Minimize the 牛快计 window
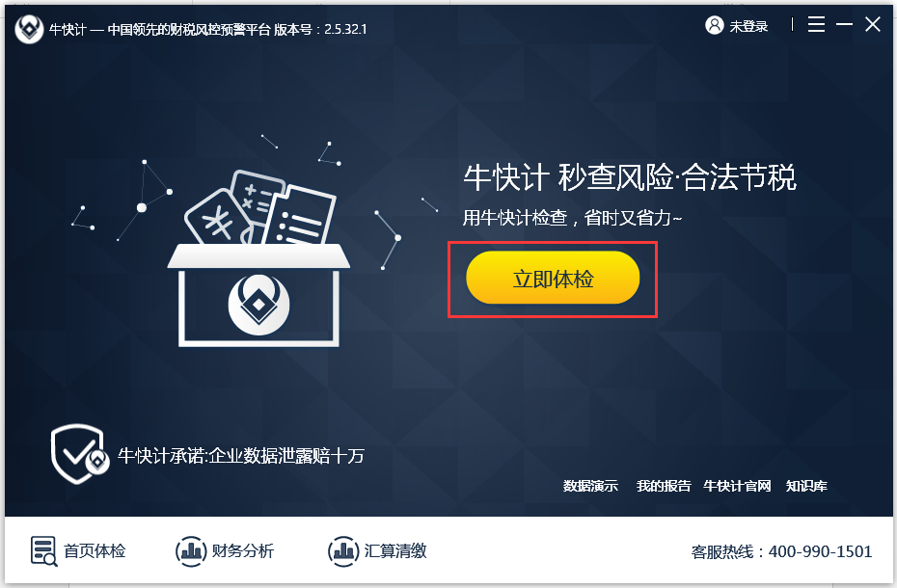897x588 pixels. [844, 24]
